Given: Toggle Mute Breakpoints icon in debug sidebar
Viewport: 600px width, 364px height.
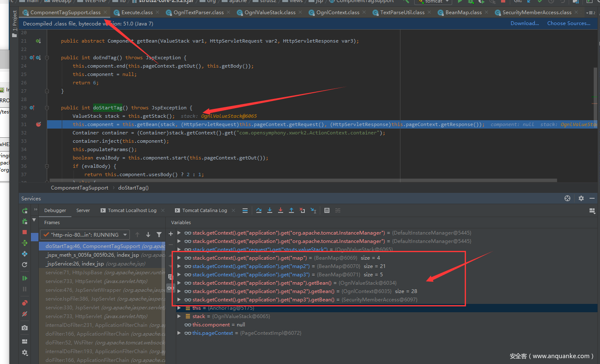Looking at the screenshot, I should click(25, 314).
